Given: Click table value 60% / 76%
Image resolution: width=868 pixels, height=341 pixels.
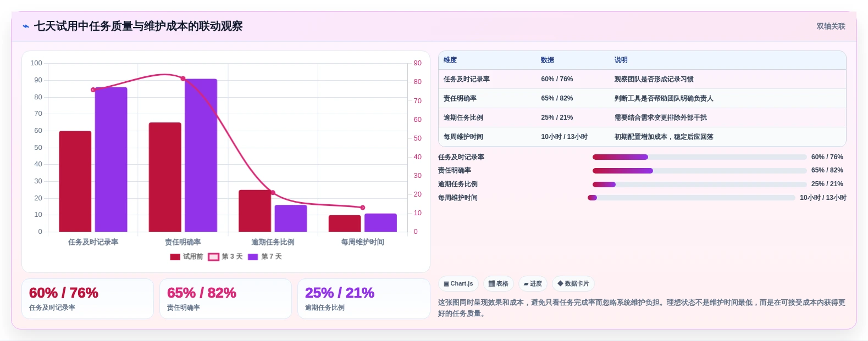Looking at the screenshot, I should point(557,79).
